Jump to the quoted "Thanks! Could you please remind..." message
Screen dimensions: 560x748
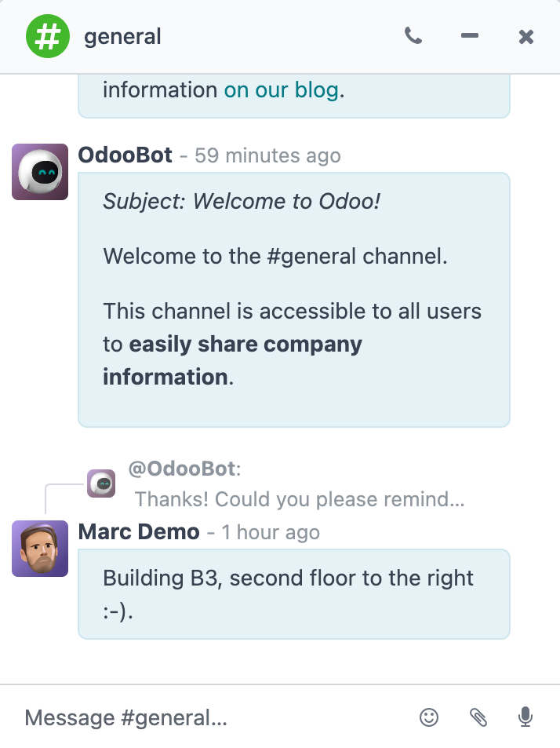(x=300, y=499)
